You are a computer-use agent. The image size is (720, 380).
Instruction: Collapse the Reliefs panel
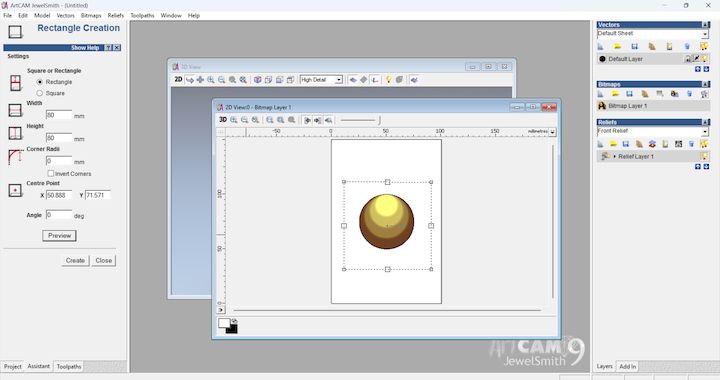coord(706,122)
